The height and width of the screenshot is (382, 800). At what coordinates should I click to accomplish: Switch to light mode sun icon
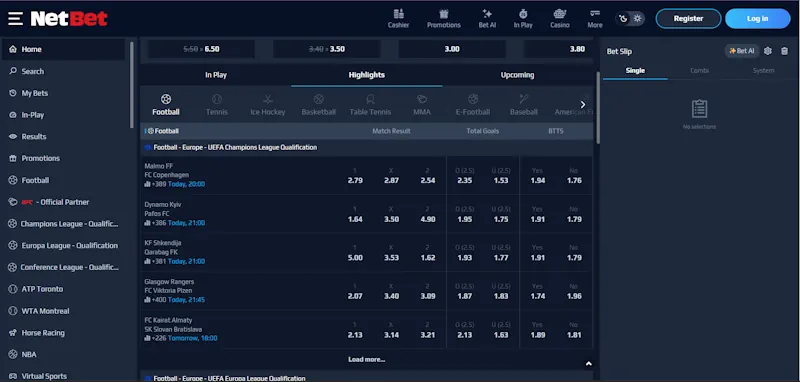coord(637,19)
